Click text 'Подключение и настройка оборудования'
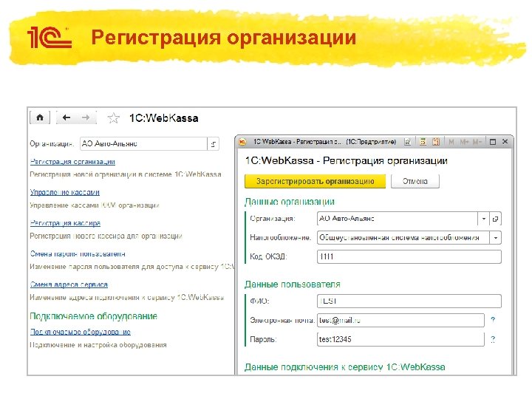532x399 pixels. [x=98, y=345]
